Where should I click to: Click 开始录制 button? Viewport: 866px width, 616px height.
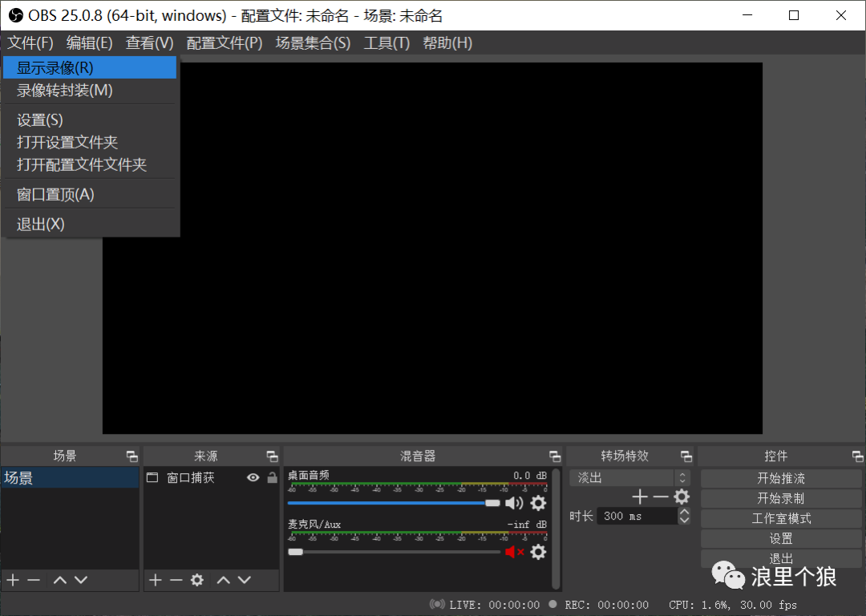(x=781, y=498)
